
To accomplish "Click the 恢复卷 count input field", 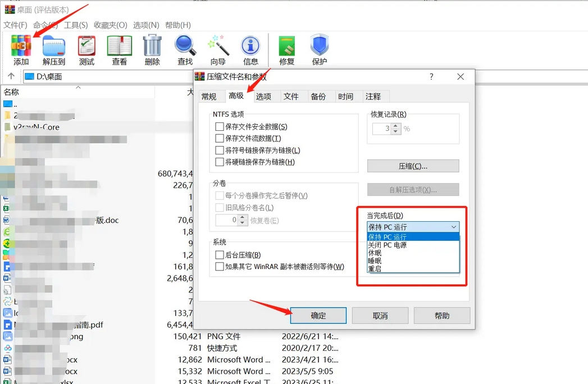I will [227, 220].
